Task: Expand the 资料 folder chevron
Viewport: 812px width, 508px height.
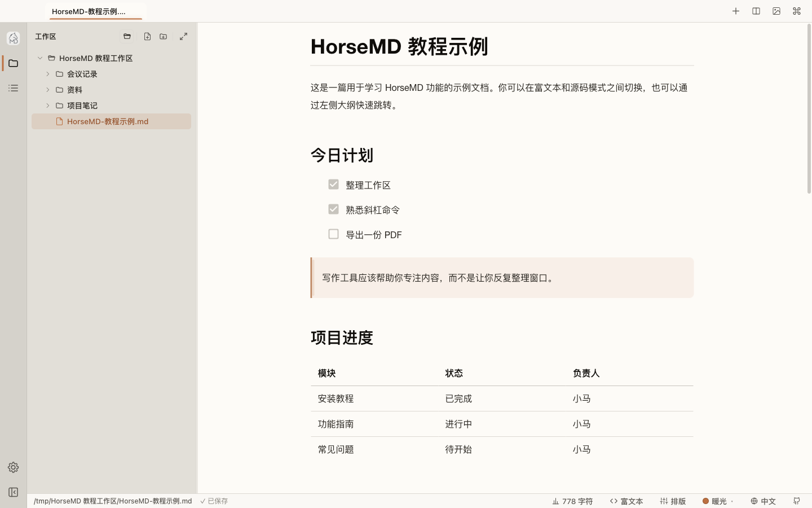Action: click(48, 90)
